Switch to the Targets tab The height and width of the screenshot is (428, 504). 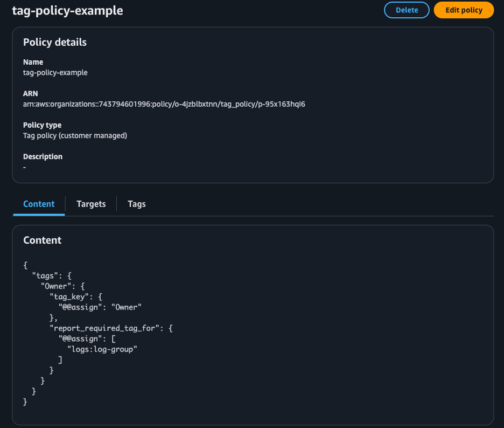pos(90,204)
